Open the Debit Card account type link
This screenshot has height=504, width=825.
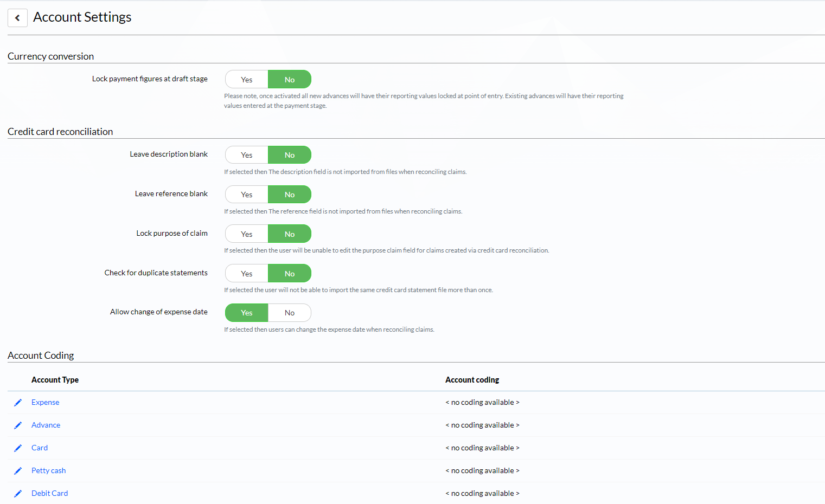point(50,493)
